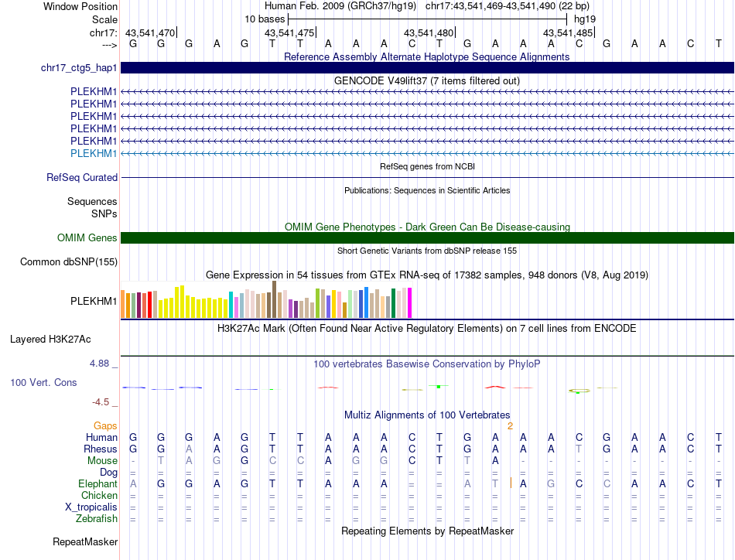Click the Multiz Alignments of 100 Vertebrates title
The width and height of the screenshot is (735, 560).
pos(426,415)
